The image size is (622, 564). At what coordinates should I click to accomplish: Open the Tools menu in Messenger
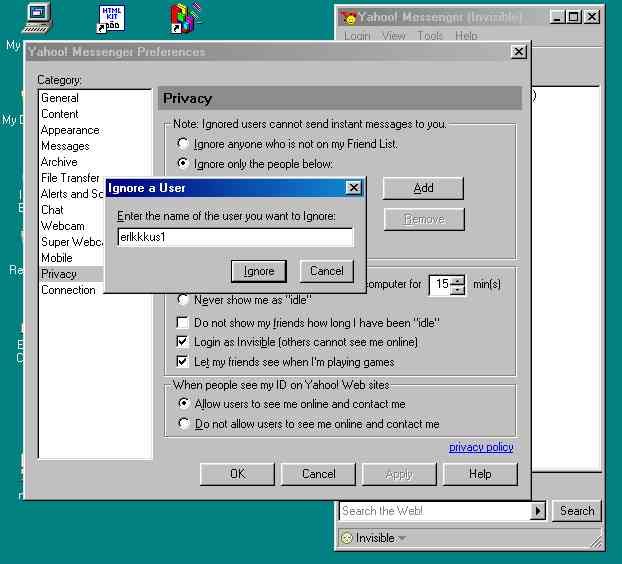pos(430,36)
